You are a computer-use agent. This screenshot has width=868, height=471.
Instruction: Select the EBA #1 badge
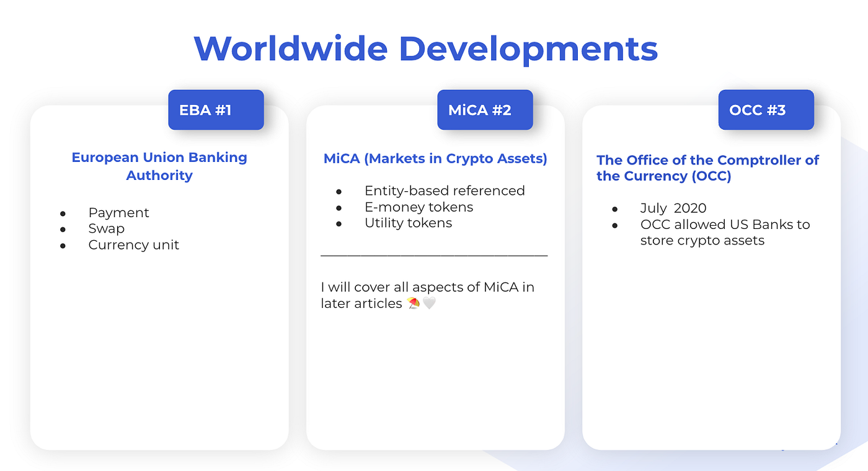(216, 110)
